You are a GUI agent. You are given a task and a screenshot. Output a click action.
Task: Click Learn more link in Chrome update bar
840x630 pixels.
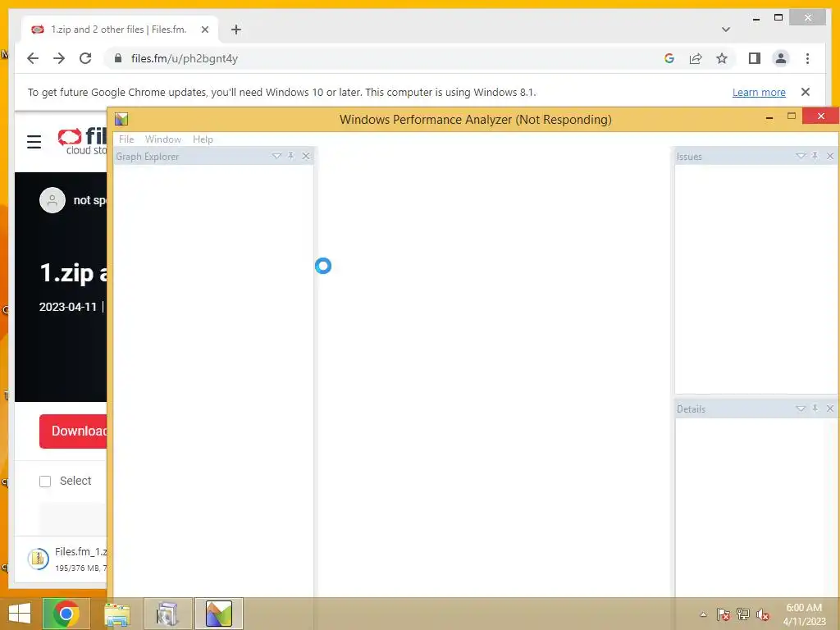(759, 92)
